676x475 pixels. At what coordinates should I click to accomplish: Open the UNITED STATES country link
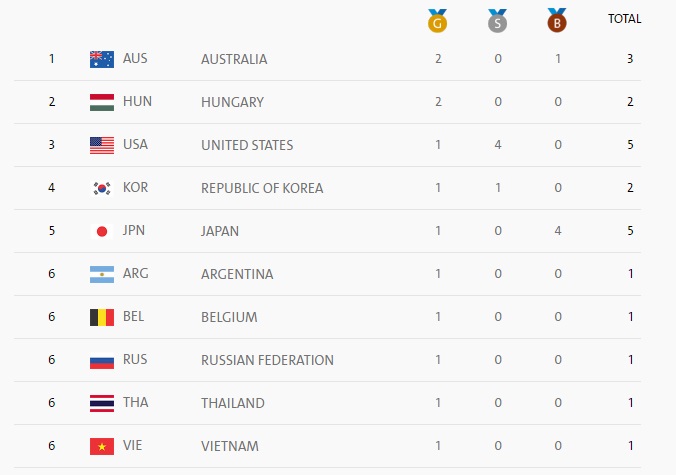(247, 145)
